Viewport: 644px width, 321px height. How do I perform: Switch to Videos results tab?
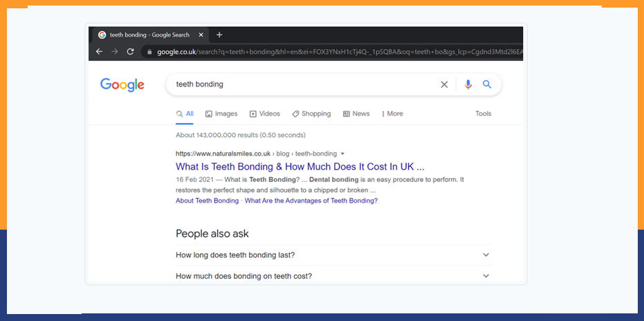[x=265, y=114]
